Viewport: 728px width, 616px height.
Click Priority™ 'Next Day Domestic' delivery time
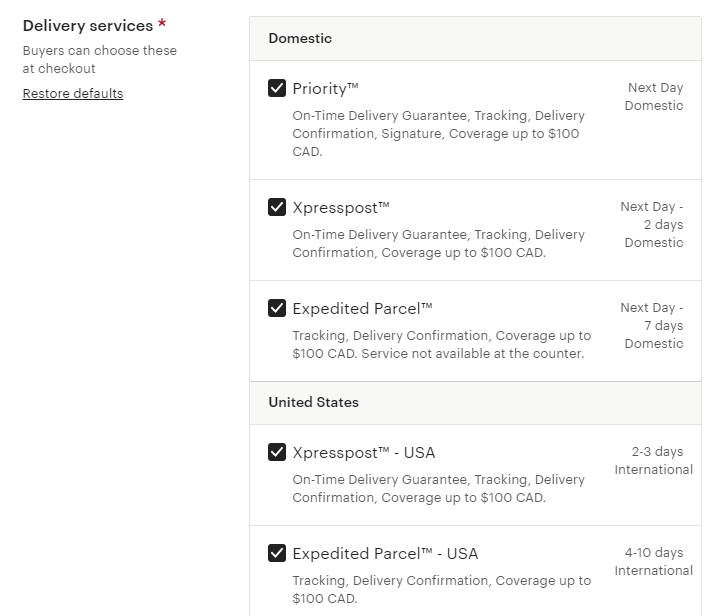coord(654,97)
